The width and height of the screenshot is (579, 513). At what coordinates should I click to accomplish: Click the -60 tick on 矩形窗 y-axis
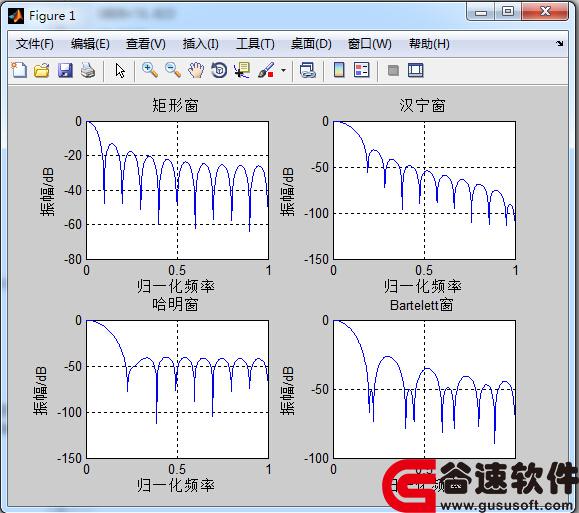pyautogui.click(x=73, y=225)
